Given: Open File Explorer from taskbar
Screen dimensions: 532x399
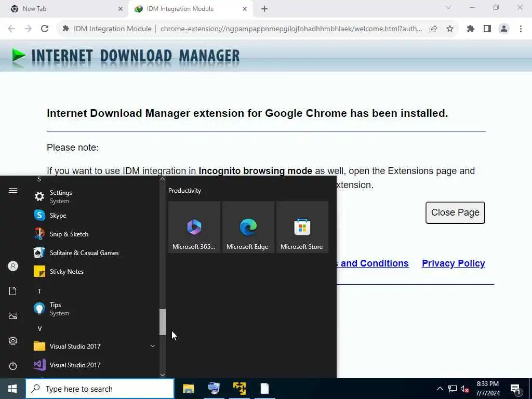Looking at the screenshot, I should point(188,389).
